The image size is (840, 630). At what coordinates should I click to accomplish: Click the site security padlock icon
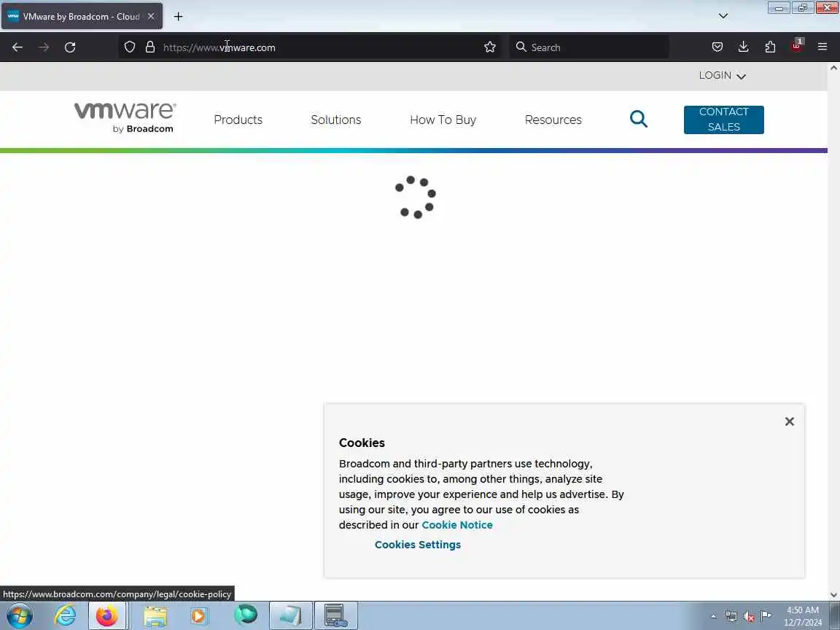click(x=150, y=47)
